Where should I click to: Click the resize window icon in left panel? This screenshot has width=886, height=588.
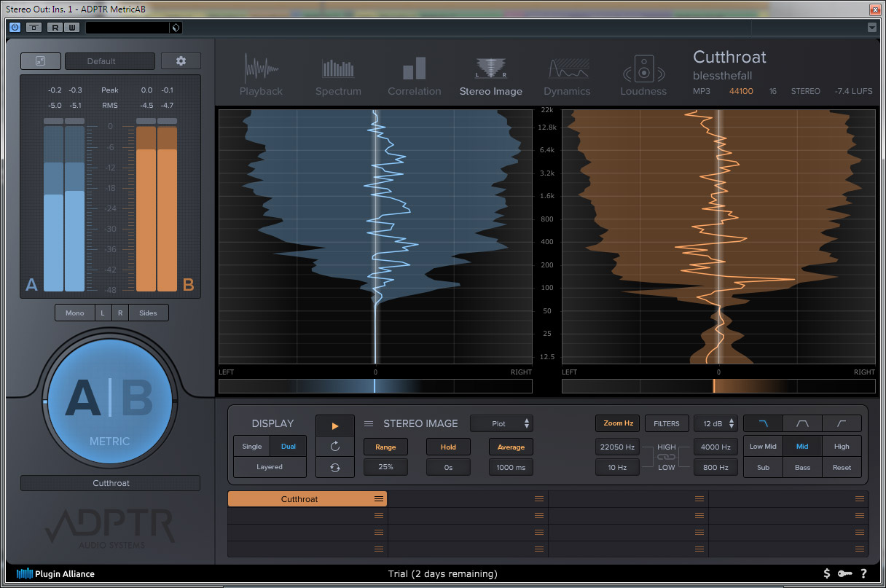[40, 61]
